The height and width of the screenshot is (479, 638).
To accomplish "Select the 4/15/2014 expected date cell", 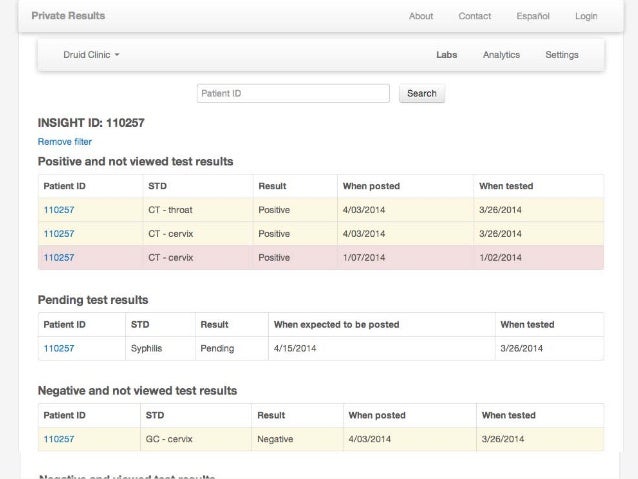I will pos(382,348).
